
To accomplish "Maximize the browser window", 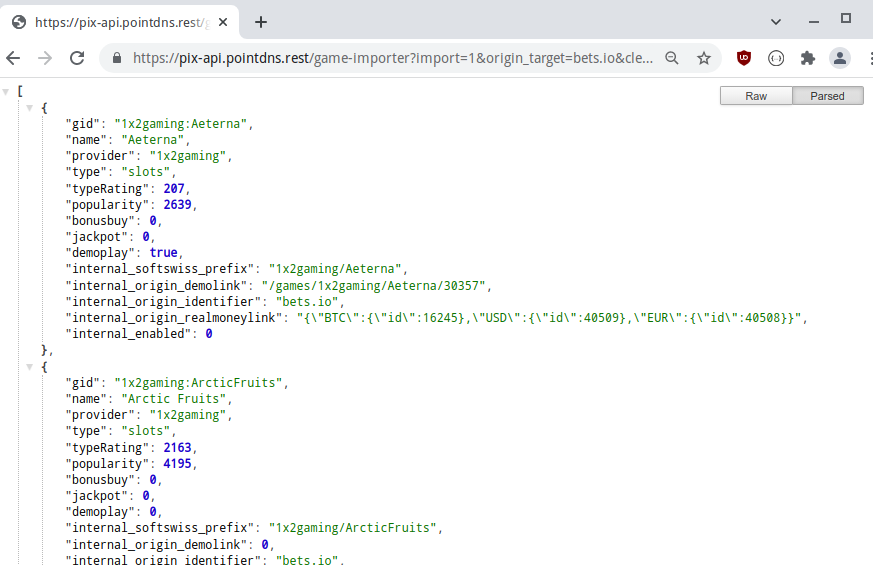I will pos(846,18).
